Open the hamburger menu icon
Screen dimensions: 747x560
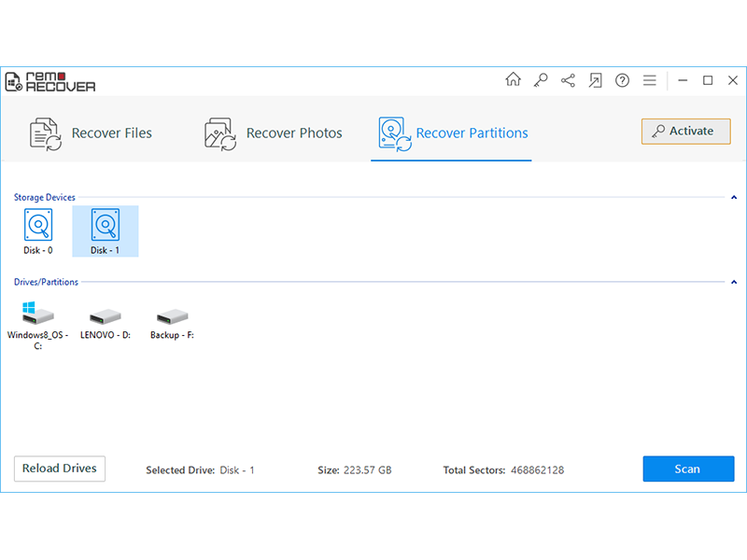pos(649,80)
